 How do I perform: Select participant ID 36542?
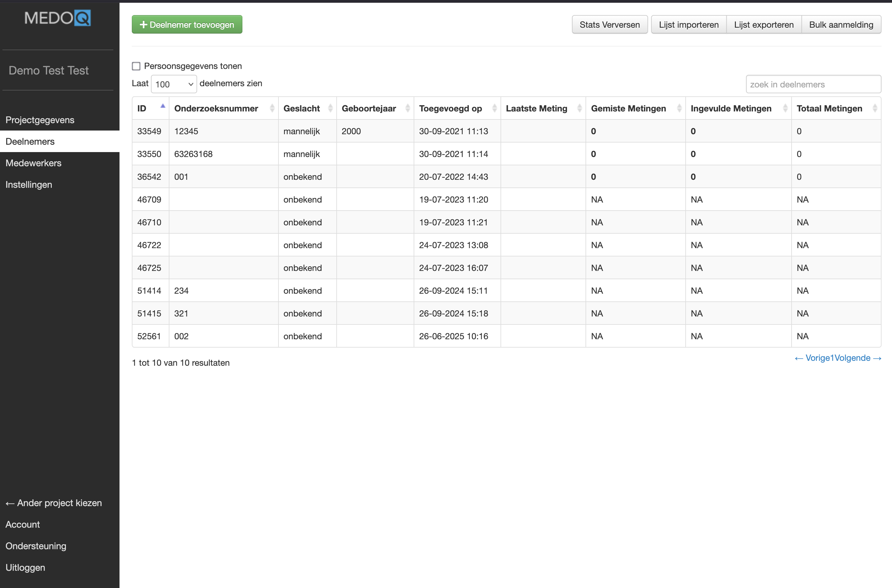point(149,177)
